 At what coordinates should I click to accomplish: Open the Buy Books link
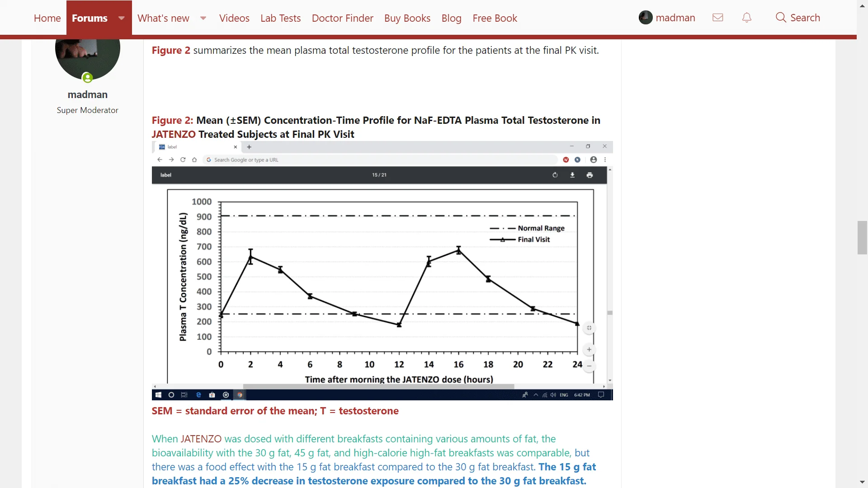407,18
